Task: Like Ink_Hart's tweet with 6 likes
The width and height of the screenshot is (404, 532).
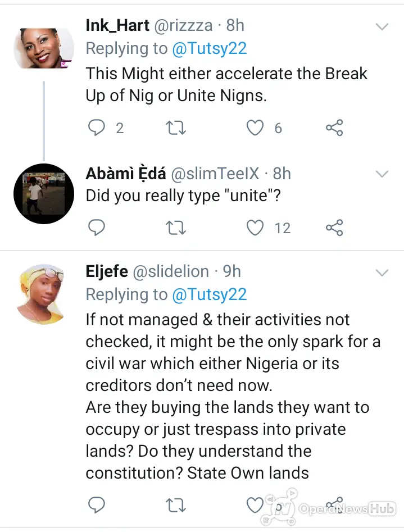Action: click(x=255, y=128)
